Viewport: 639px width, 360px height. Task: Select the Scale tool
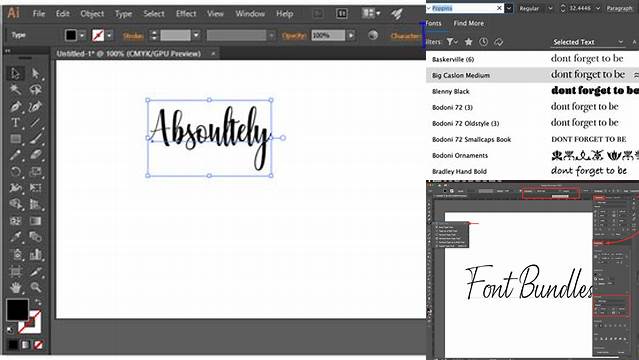[36, 171]
